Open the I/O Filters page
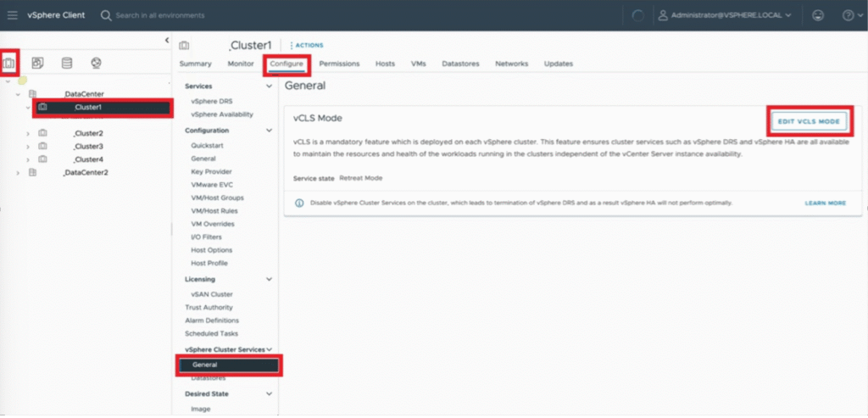 click(207, 237)
